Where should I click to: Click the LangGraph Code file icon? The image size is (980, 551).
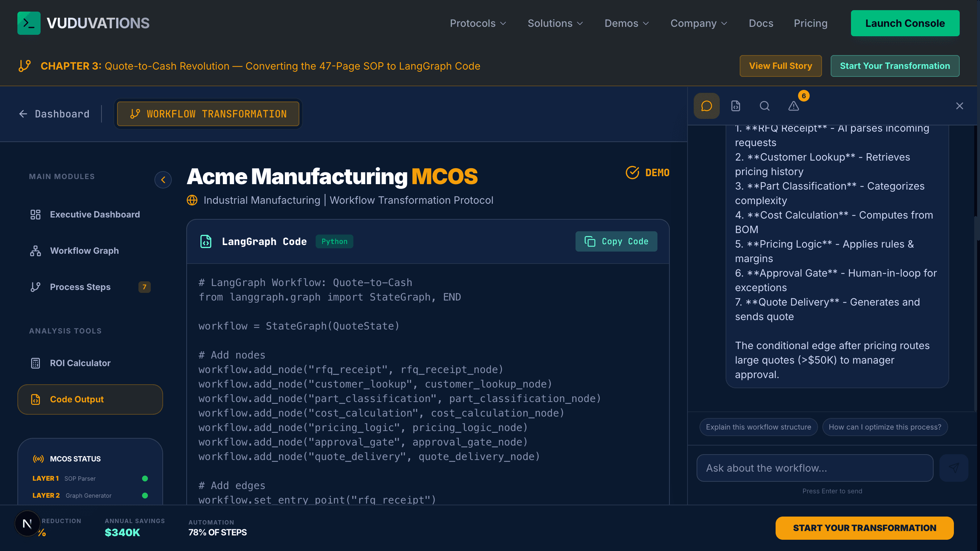(206, 241)
